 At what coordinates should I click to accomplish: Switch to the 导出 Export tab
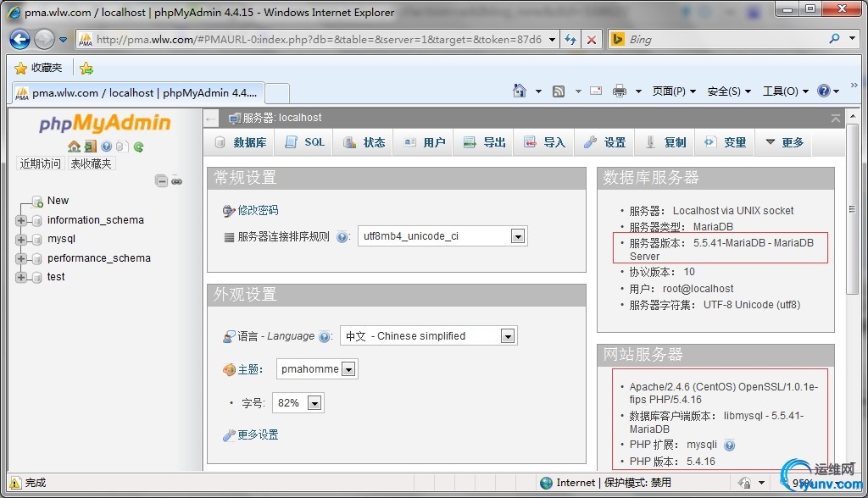485,142
